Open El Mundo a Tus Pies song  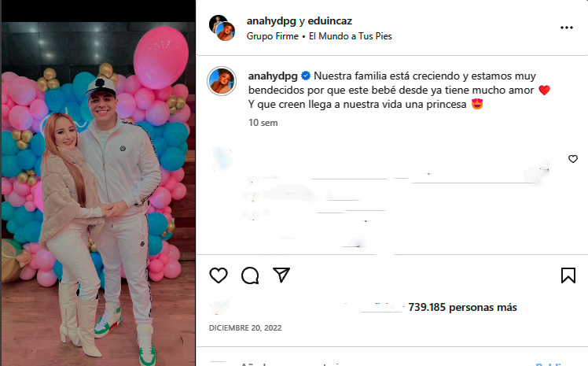click(x=351, y=36)
